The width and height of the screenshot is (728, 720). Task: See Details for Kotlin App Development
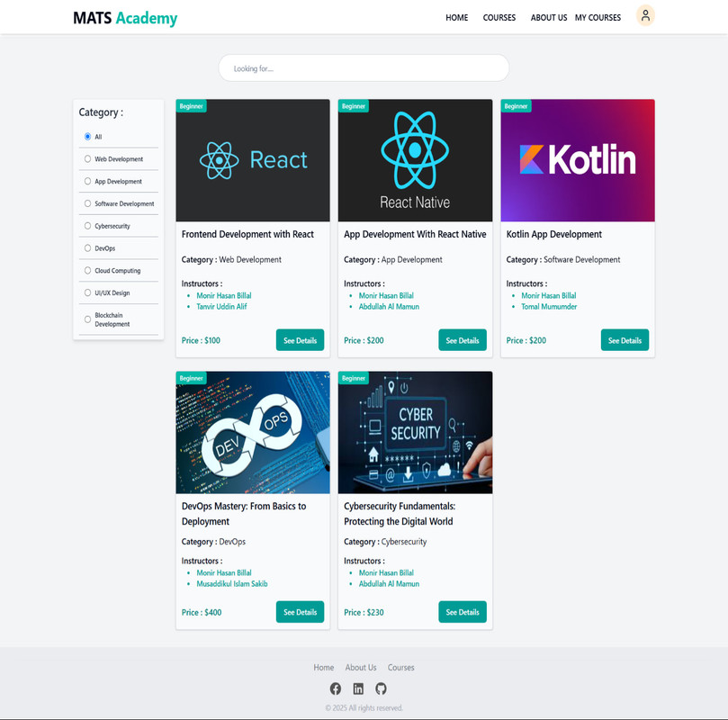coord(625,340)
